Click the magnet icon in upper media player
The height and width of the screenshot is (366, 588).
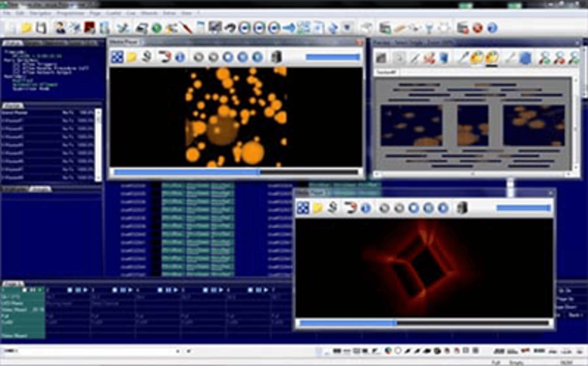point(165,57)
